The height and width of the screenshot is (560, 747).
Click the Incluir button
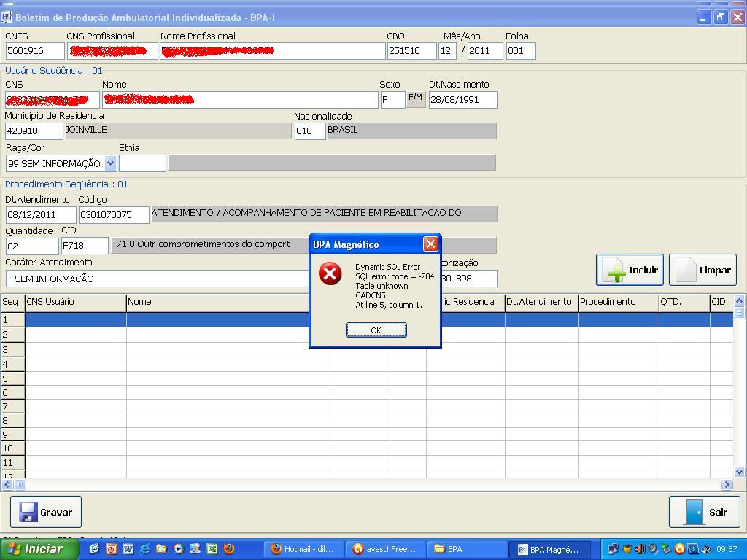(630, 270)
